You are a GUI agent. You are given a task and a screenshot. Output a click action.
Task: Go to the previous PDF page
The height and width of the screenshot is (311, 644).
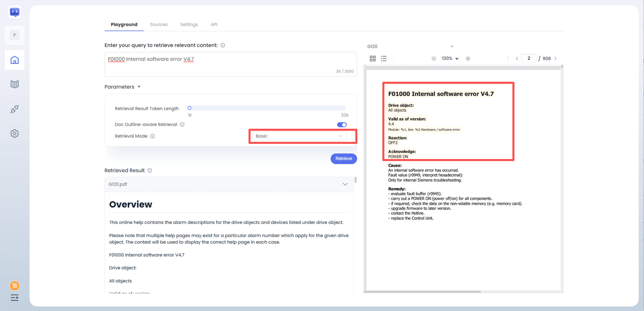pyautogui.click(x=517, y=59)
